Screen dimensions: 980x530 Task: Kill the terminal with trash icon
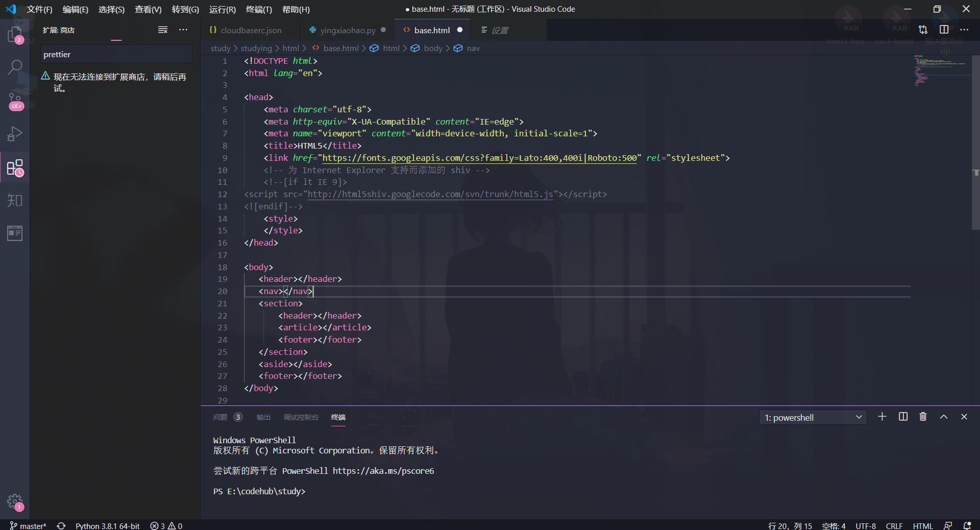(x=923, y=417)
